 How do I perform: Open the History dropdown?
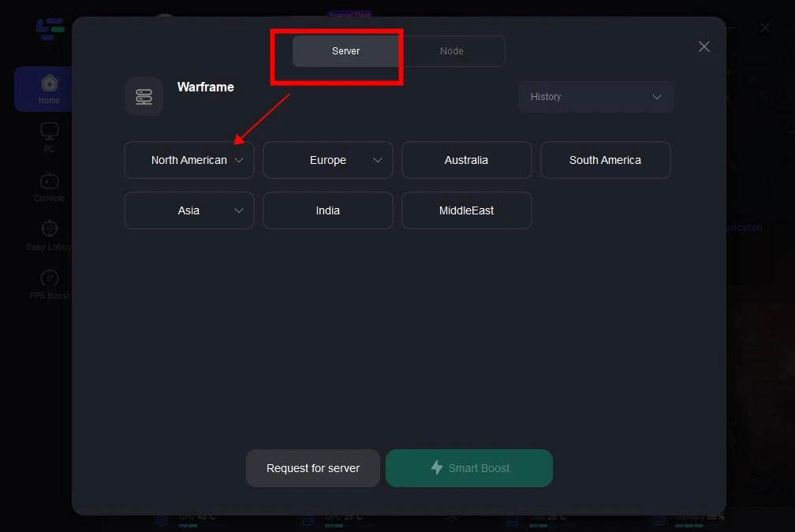(595, 97)
